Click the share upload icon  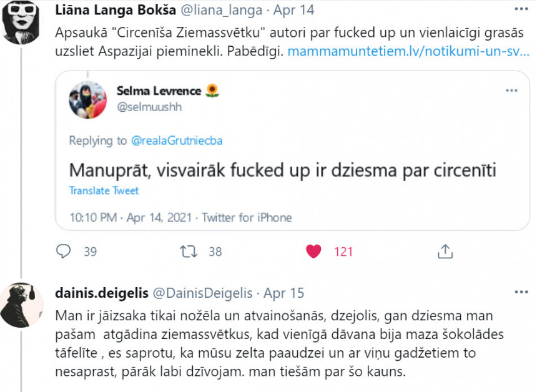point(445,252)
